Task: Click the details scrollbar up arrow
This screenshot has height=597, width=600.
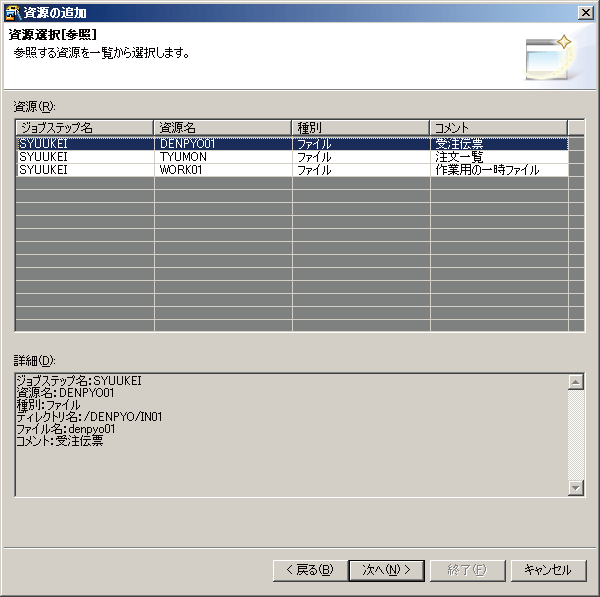Action: pos(576,382)
